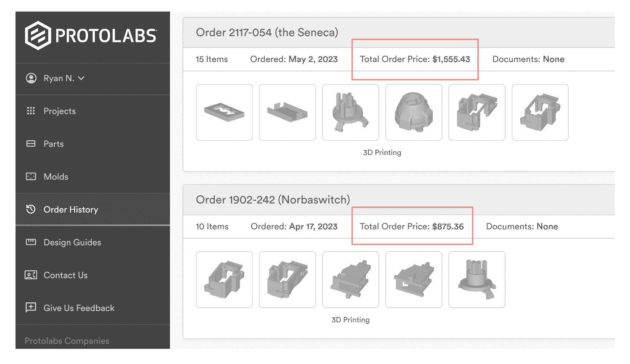Select fourth Norbaswitch thumbnail, switch body part
Image resolution: width=630 pixels, height=364 pixels.
pyautogui.click(x=414, y=280)
